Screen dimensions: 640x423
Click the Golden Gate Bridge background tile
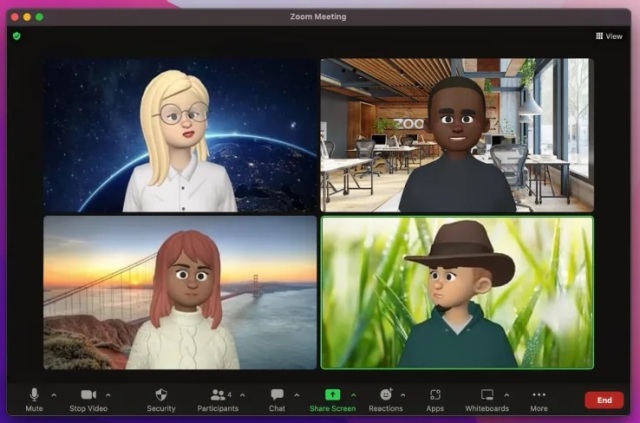coord(180,293)
